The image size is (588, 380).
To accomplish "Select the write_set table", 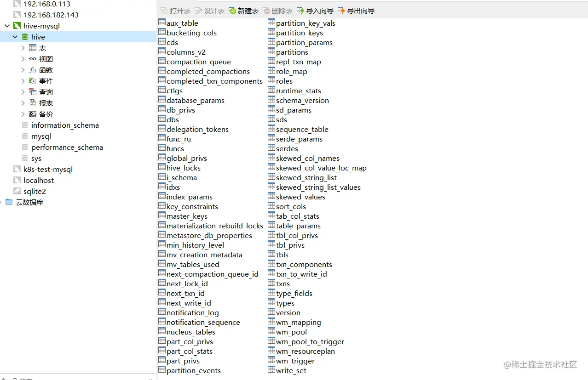I will [x=291, y=370].
